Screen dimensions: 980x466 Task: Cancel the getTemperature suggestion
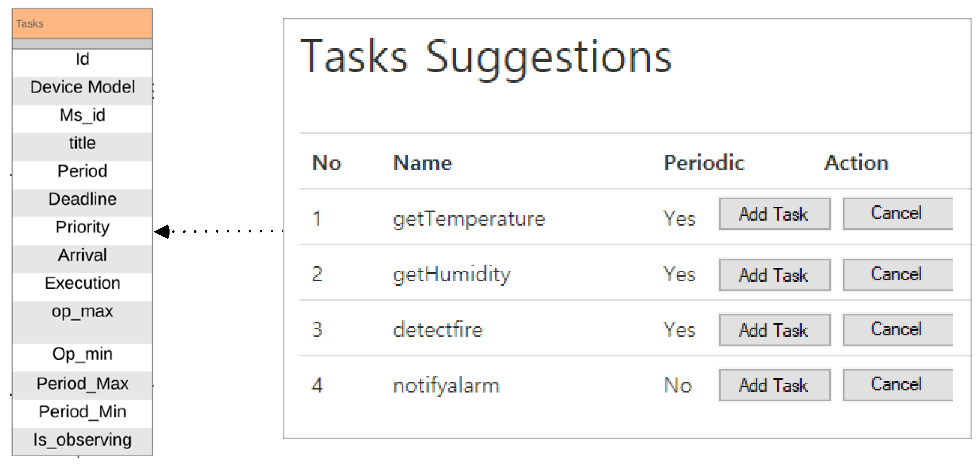click(x=898, y=213)
